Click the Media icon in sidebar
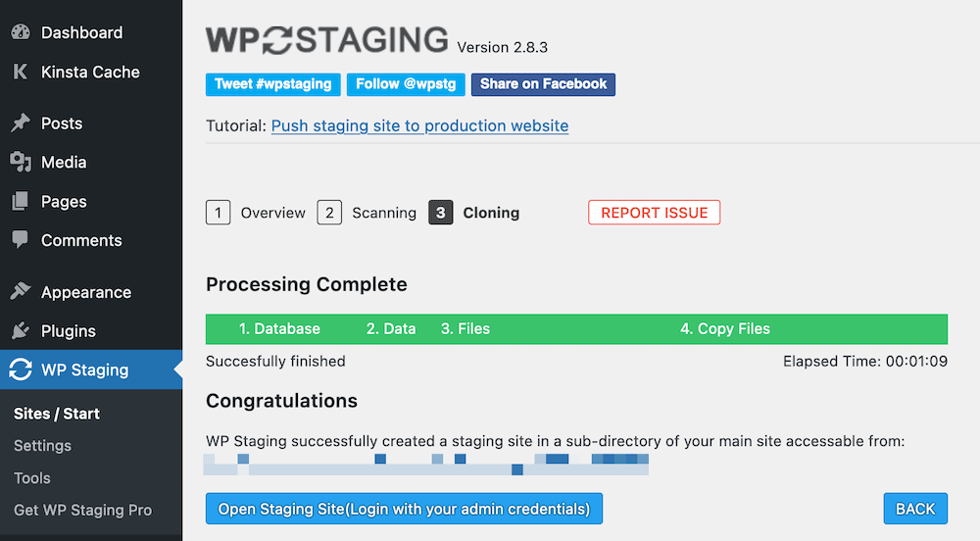 (x=21, y=163)
